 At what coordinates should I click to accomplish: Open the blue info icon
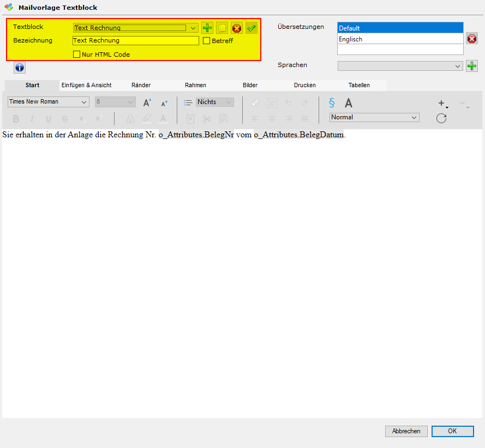(20, 68)
